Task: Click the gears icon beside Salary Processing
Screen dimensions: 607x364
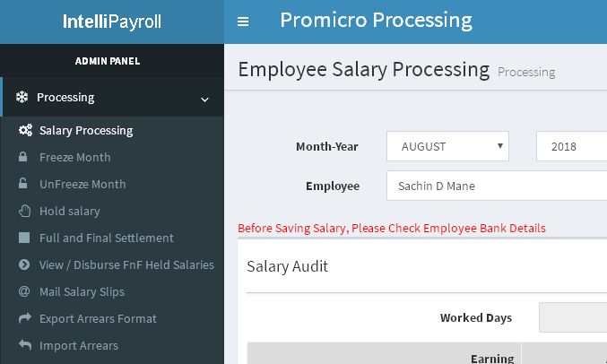Action: click(25, 130)
